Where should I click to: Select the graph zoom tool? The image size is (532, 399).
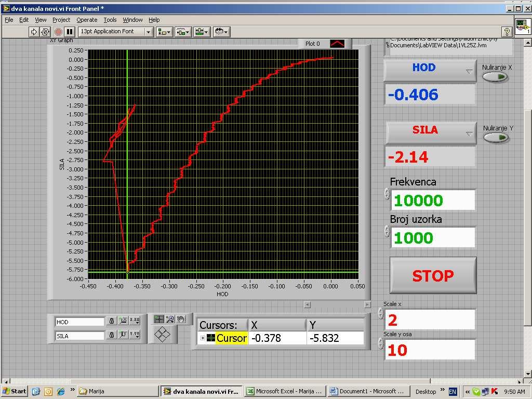(x=170, y=319)
